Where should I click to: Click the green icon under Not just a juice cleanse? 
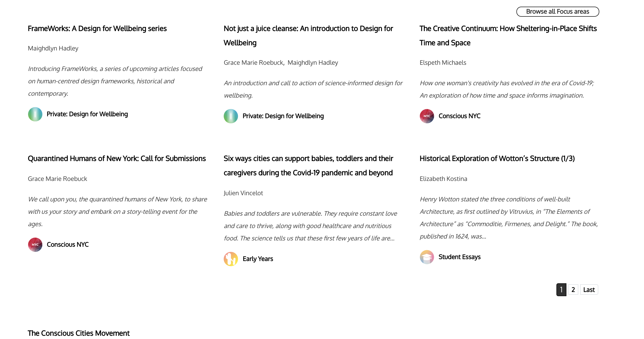pyautogui.click(x=231, y=116)
